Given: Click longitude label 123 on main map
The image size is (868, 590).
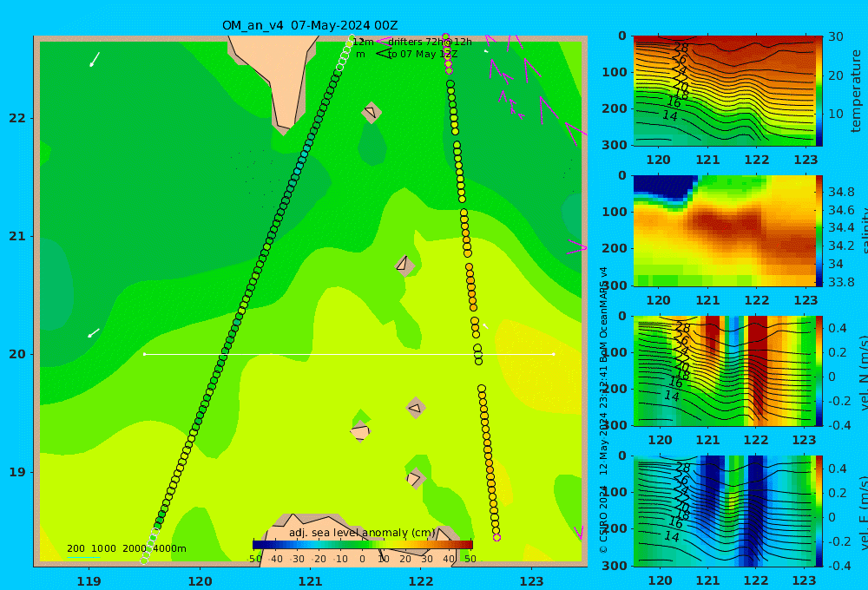Looking at the screenshot, I should point(531,581).
